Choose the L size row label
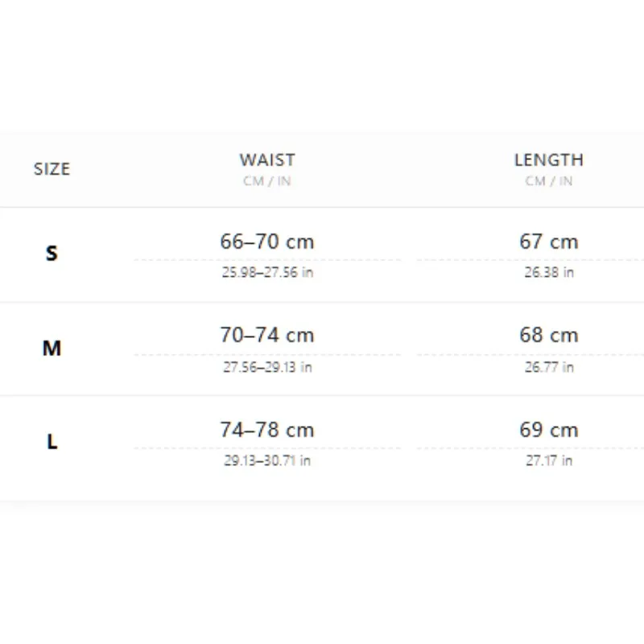 (x=52, y=442)
